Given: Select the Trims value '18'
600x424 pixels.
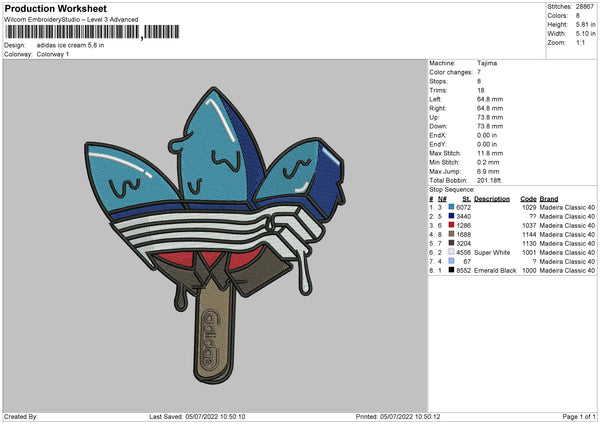Looking at the screenshot, I should pyautogui.click(x=481, y=90).
